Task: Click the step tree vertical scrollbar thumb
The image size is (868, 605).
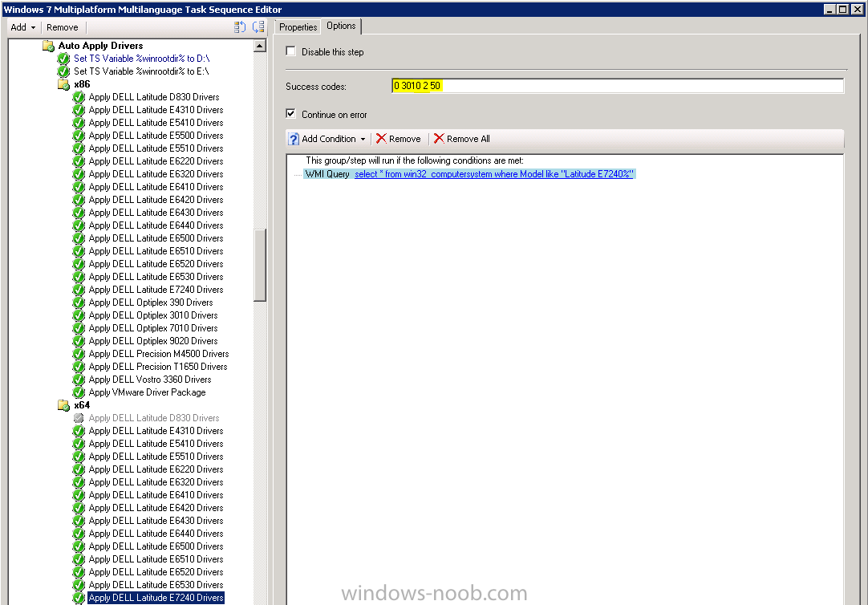Action: point(260,265)
